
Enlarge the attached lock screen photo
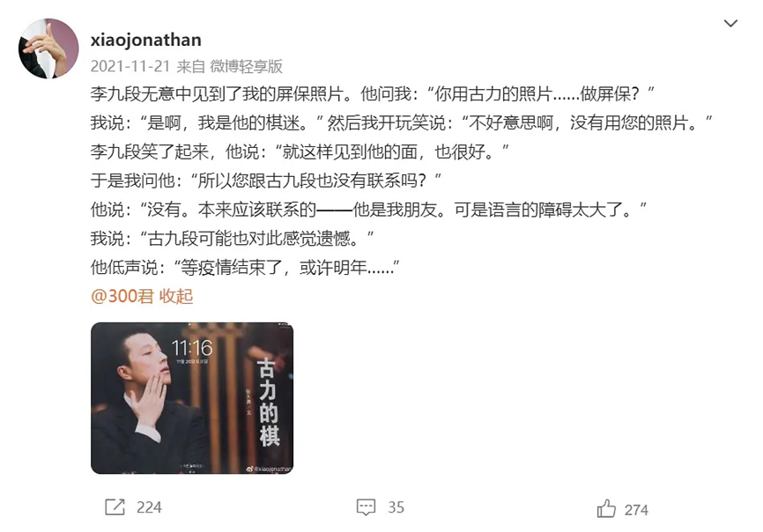coord(192,398)
